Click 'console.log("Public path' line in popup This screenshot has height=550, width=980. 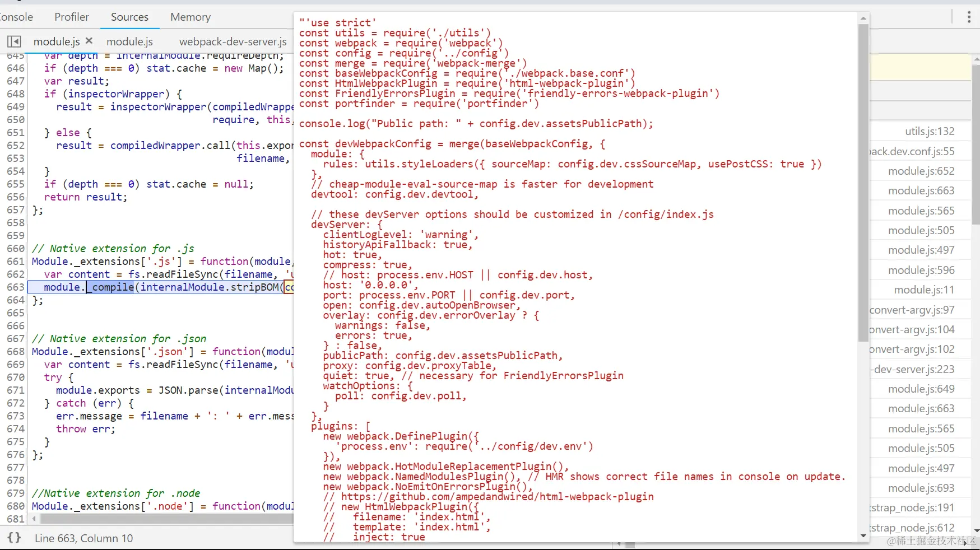tap(476, 123)
